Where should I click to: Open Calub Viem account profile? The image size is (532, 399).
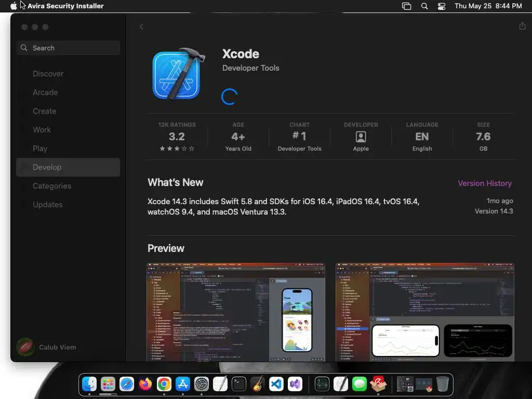pos(46,347)
